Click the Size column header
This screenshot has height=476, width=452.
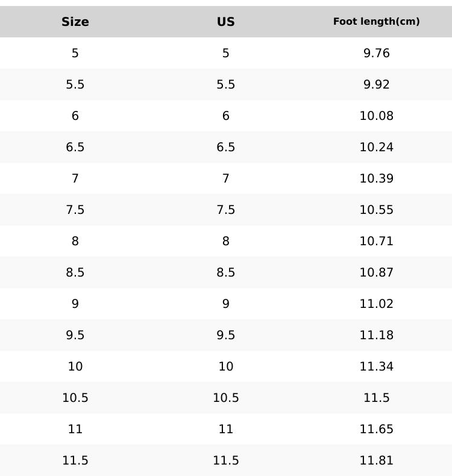coord(75,22)
